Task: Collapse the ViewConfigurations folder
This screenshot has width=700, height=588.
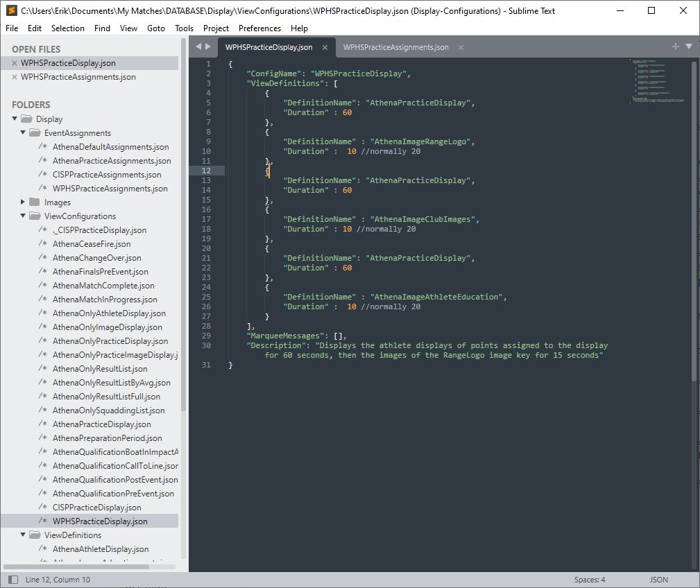Action: click(22, 216)
